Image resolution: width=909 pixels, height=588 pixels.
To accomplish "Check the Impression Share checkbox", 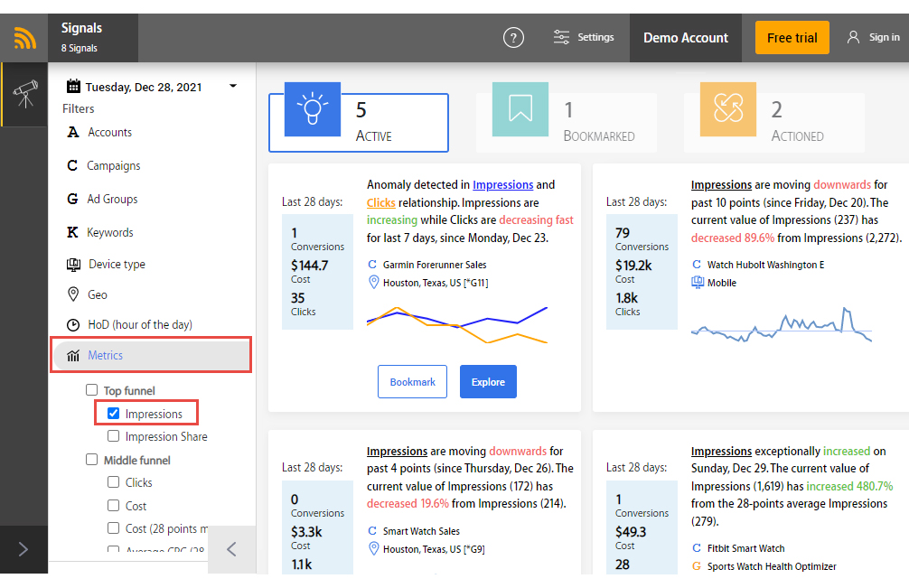I will [x=114, y=435].
